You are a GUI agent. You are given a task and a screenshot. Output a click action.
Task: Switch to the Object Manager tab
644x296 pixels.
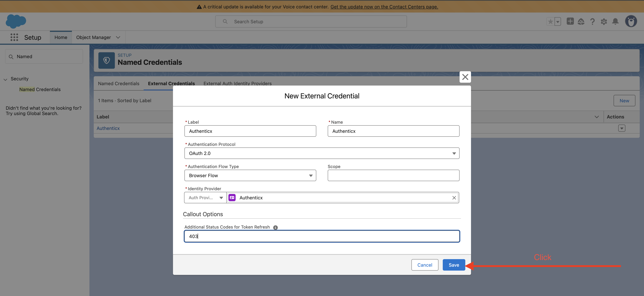[x=94, y=38]
